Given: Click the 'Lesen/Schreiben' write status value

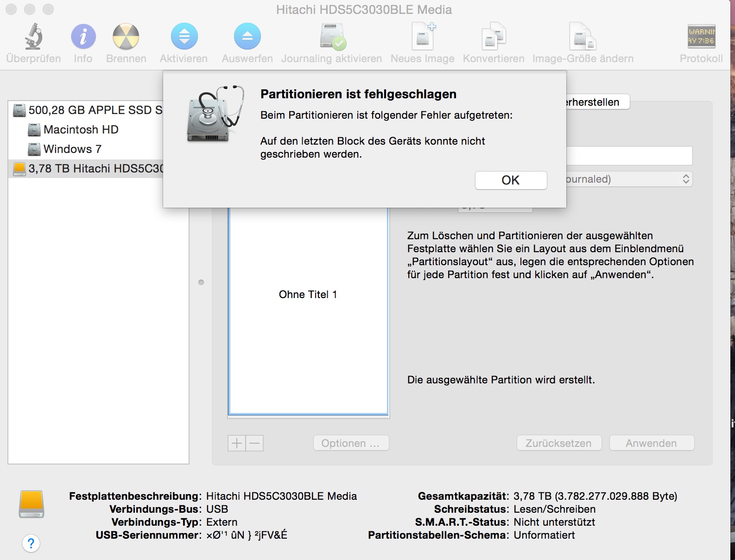Looking at the screenshot, I should 554,509.
